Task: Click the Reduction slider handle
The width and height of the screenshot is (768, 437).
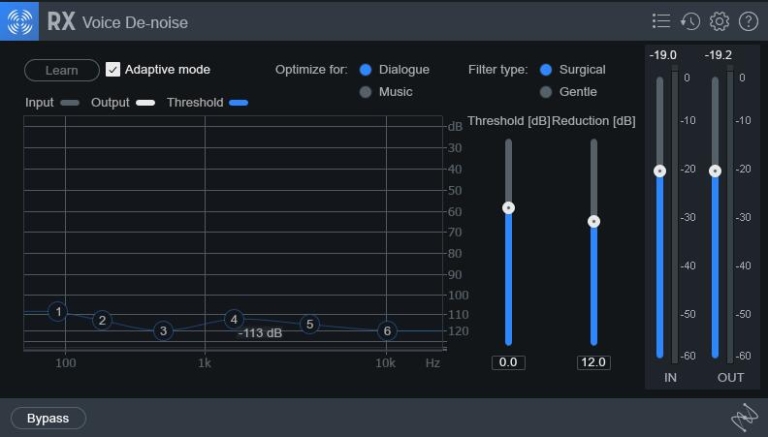Action: tap(593, 221)
